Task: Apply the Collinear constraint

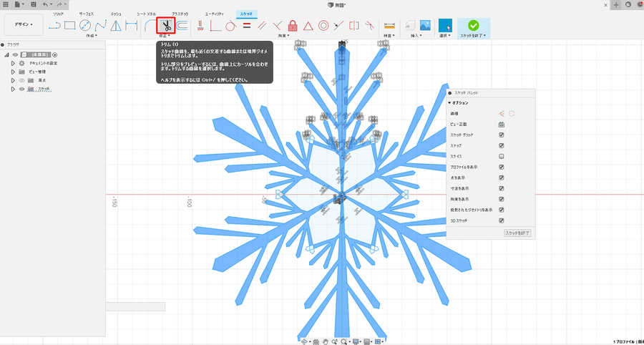Action: 338,26
